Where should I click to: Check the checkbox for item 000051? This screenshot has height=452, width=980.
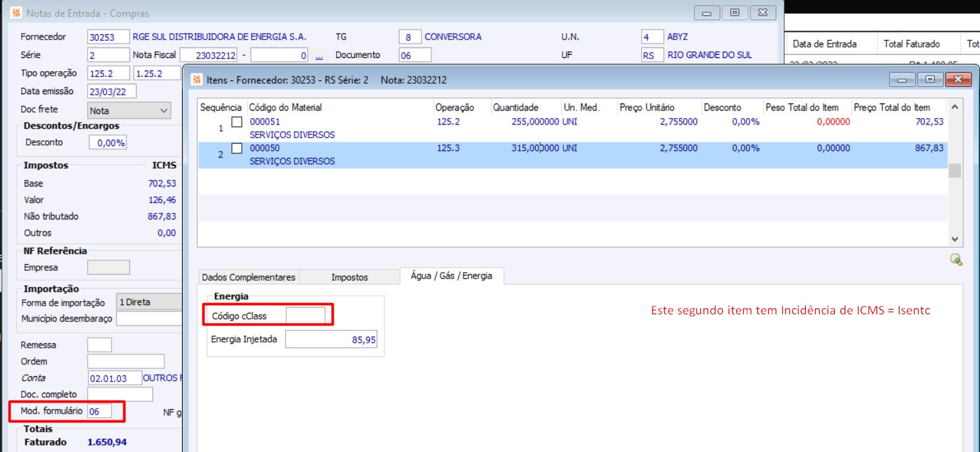tap(237, 122)
